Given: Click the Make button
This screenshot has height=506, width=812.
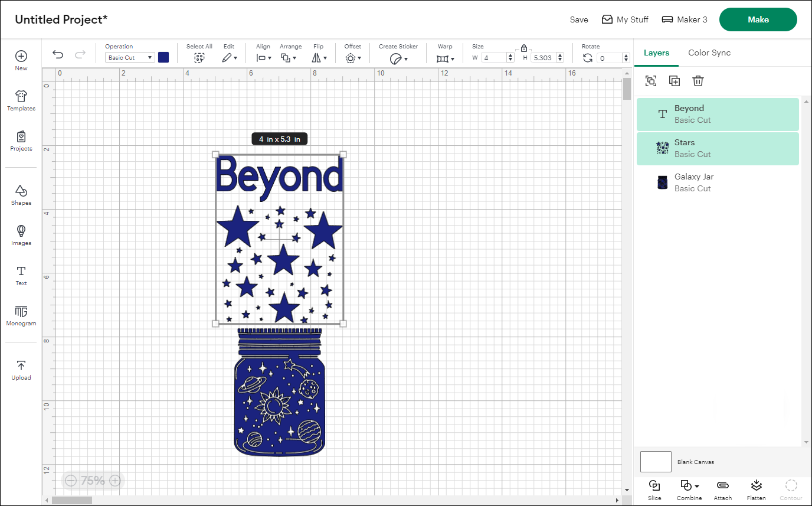Looking at the screenshot, I should (758, 19).
